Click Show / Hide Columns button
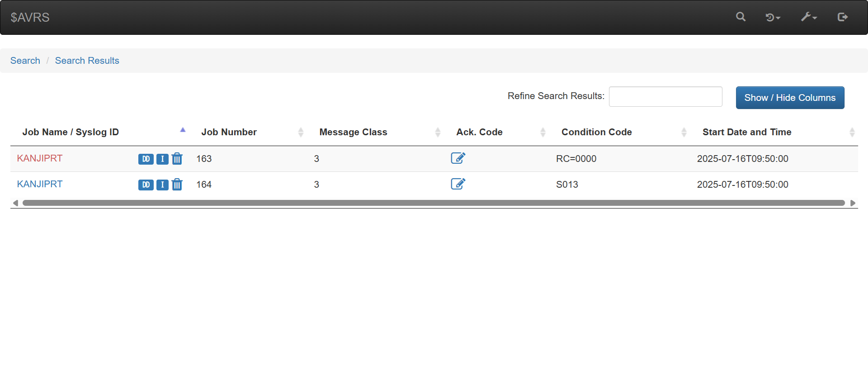The height and width of the screenshot is (370, 868). [x=790, y=98]
